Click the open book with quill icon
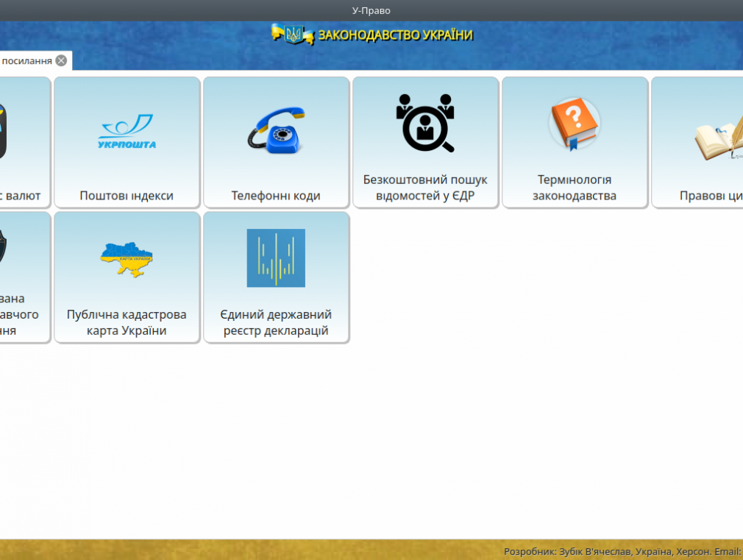Viewport: 743px width, 560px height. [x=719, y=138]
